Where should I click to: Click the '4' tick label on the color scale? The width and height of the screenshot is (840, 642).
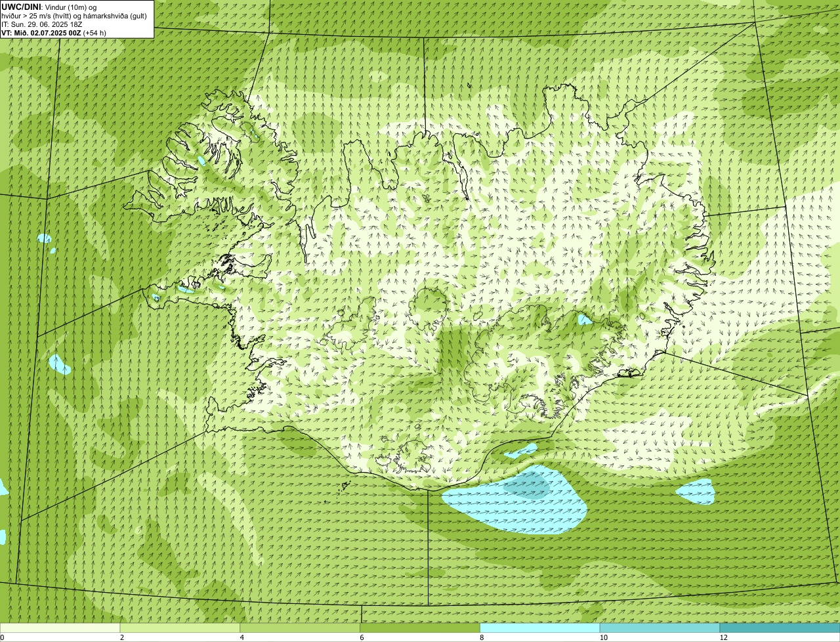[242, 637]
